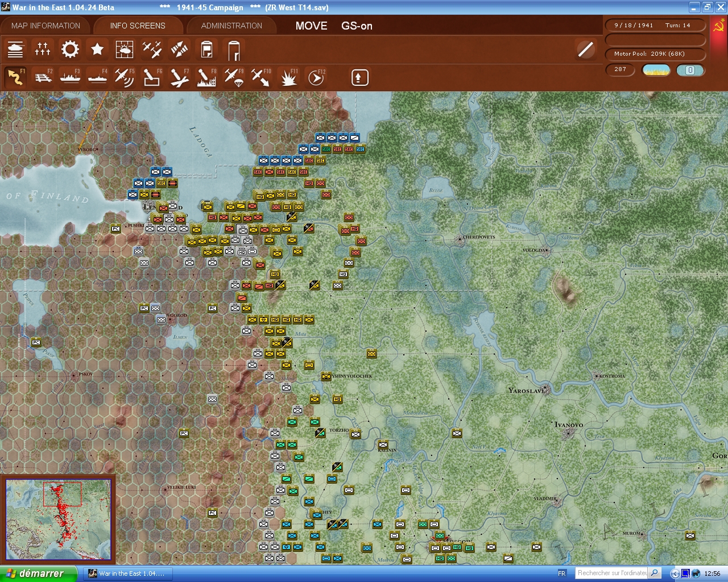Select the F1 move mode
728x582 pixels.
(x=15, y=77)
